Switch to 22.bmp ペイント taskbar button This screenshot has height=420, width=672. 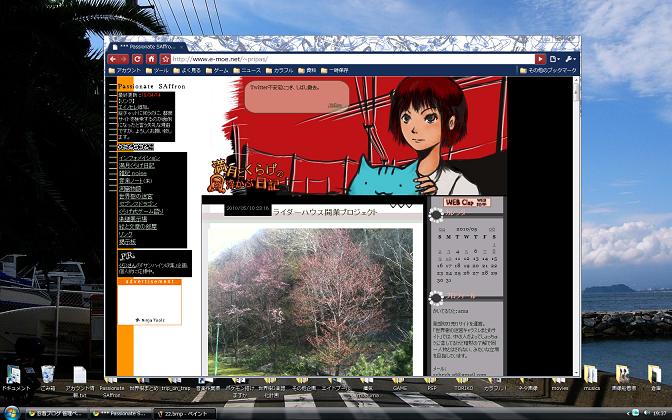[x=185, y=414]
